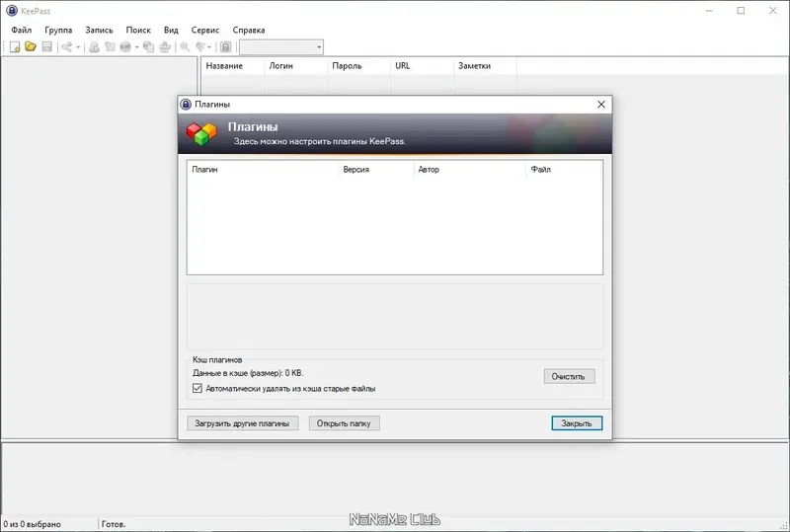The image size is (790, 532).
Task: Open the Запись menu
Action: tap(100, 30)
